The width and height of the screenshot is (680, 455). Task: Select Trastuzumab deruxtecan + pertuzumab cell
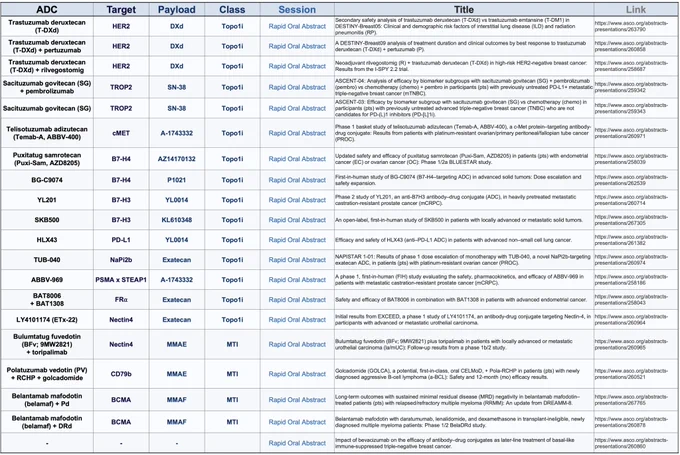point(47,46)
